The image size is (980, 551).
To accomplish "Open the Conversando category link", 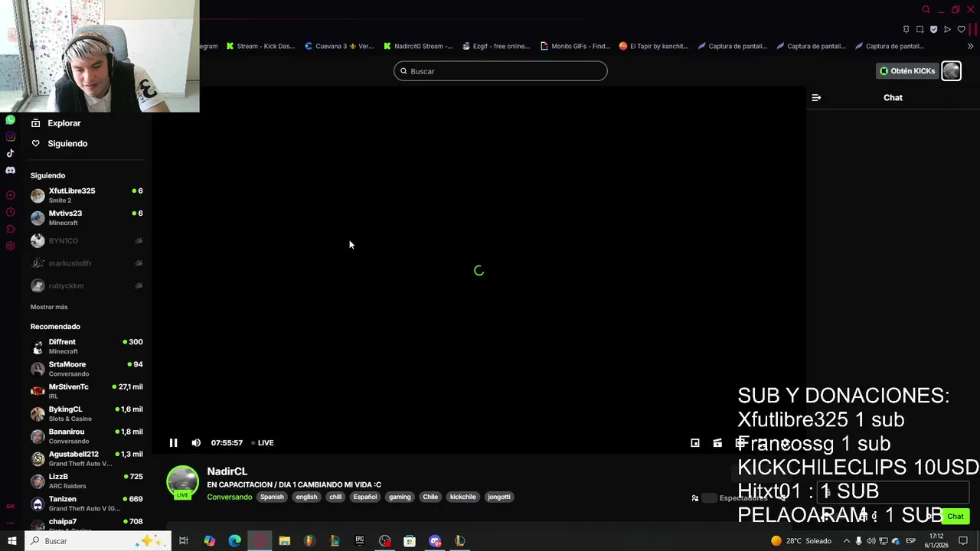I will 229,497.
